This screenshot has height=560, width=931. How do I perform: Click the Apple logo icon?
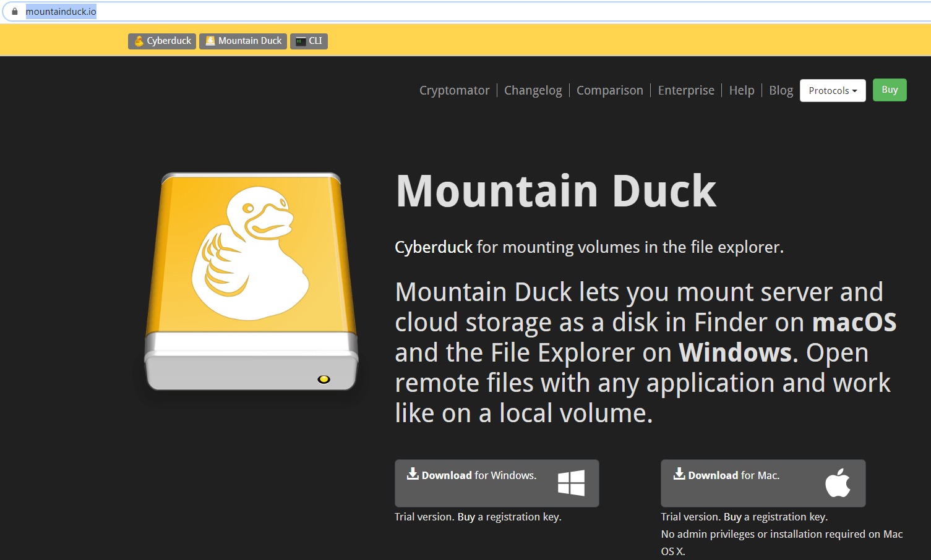tap(838, 482)
